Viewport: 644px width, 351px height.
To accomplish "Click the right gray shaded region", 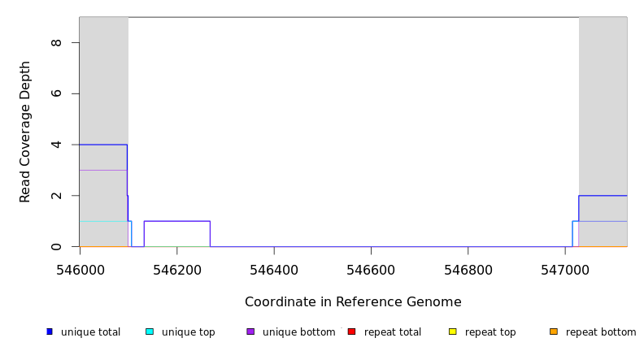I will (x=603, y=97).
